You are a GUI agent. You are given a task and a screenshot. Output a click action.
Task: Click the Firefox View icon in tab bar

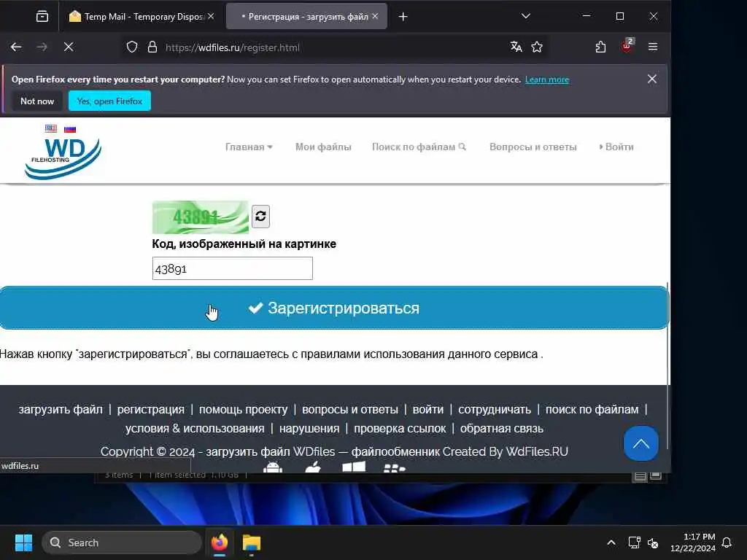pos(42,17)
